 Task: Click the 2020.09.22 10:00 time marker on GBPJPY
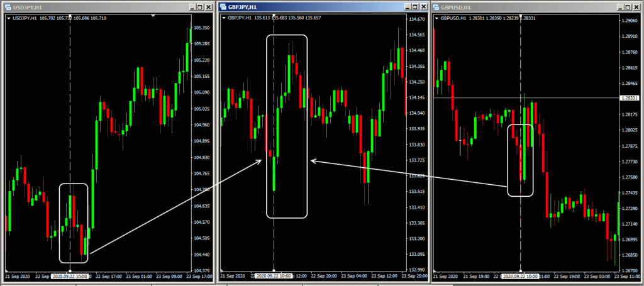(x=273, y=276)
